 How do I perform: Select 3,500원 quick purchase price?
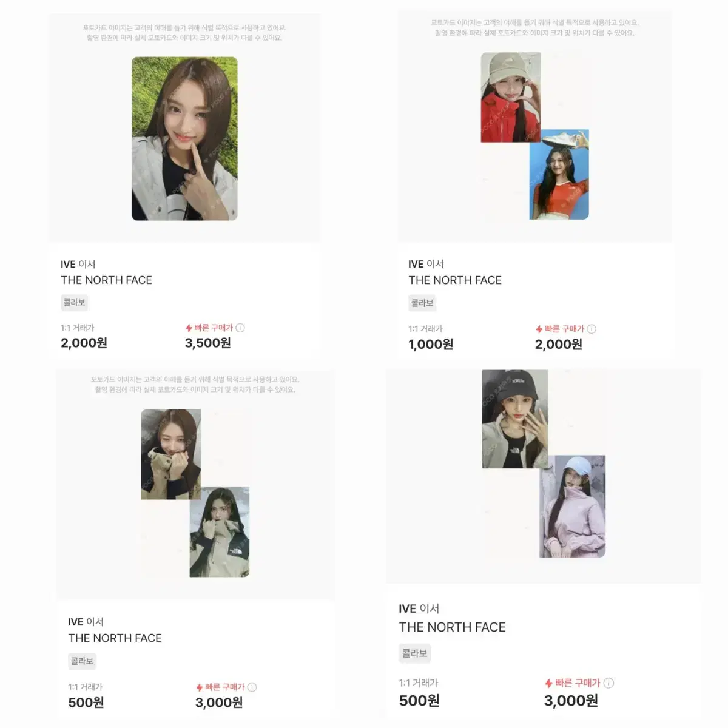(208, 343)
